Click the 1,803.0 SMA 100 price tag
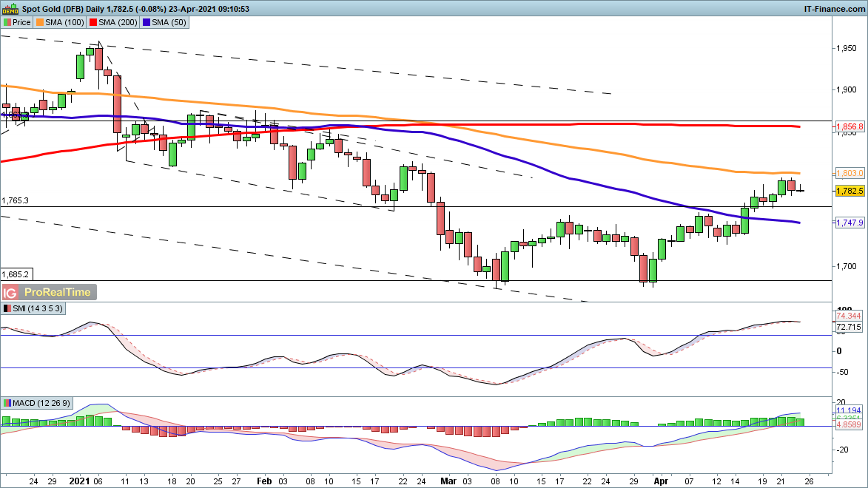Viewport: 868px width, 488px height. (x=850, y=173)
